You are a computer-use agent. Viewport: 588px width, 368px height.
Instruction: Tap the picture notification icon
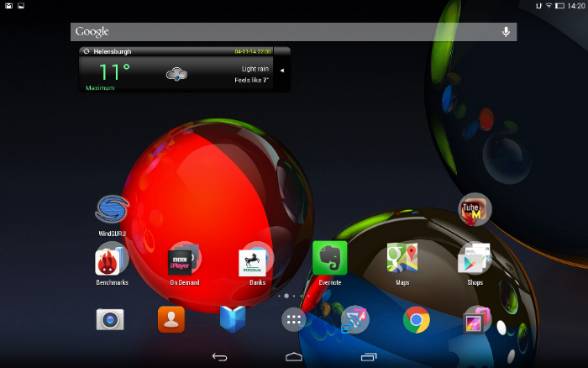point(21,6)
